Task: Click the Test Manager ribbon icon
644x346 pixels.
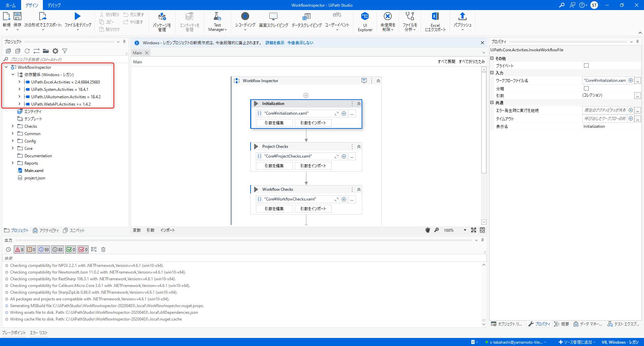Action: (217, 21)
